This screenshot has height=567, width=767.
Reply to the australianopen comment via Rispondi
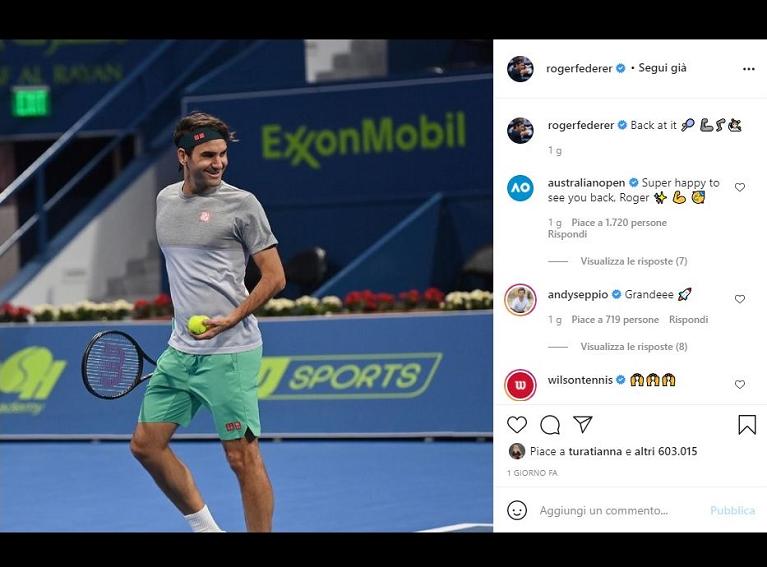pos(567,234)
